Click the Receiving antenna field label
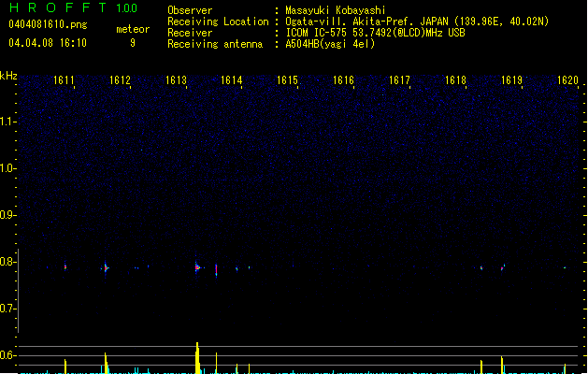This screenshot has width=588, height=374. coord(215,44)
